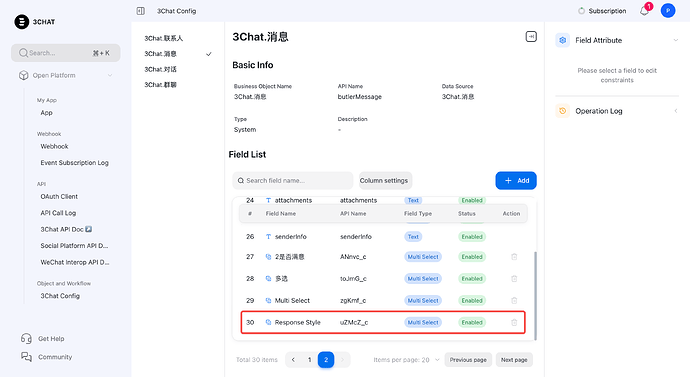Toggle the sidebar collapse icon
Screen dimensions: 690x377
pos(140,11)
